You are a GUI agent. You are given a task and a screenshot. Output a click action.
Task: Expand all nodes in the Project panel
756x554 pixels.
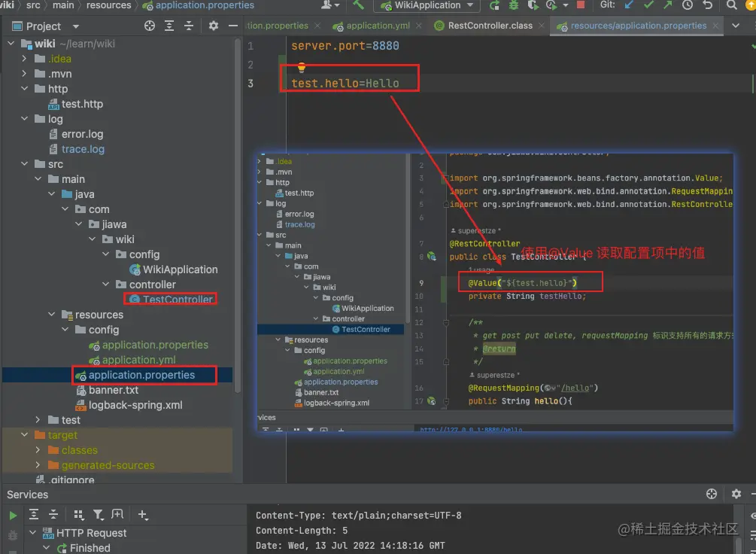(x=169, y=26)
